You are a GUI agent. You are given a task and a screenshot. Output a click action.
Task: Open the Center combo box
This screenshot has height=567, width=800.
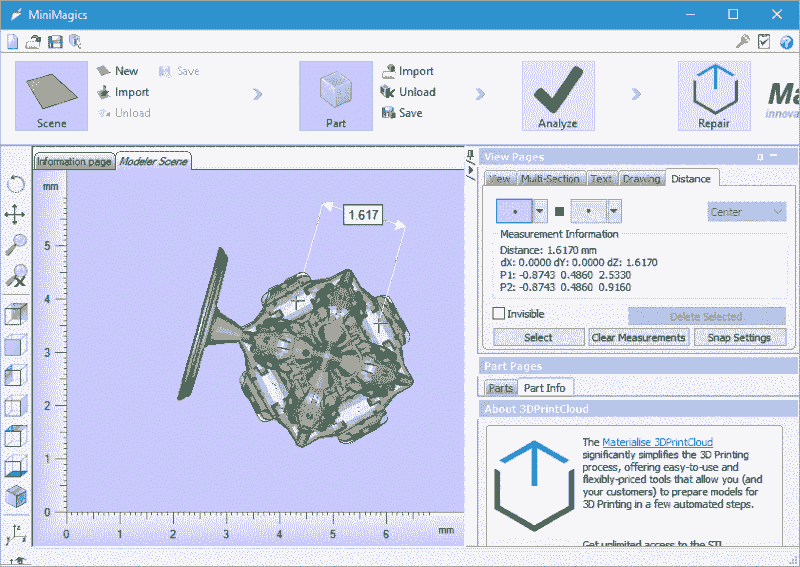tap(746, 212)
